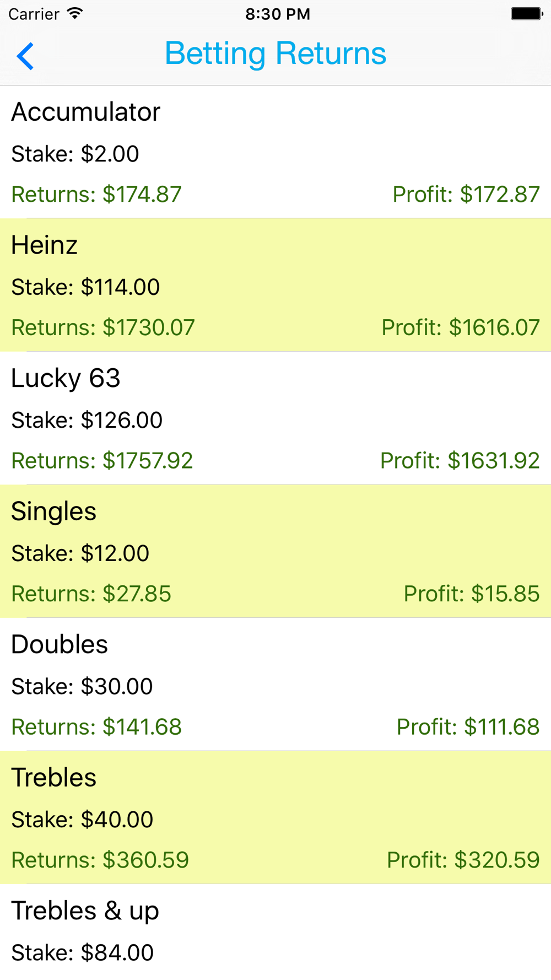
Task: Tap Accumulator profit of $172.87
Action: point(466,195)
